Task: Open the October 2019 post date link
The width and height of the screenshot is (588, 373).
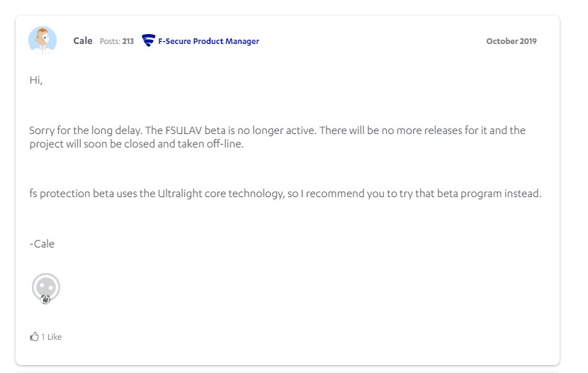Action: click(x=511, y=41)
